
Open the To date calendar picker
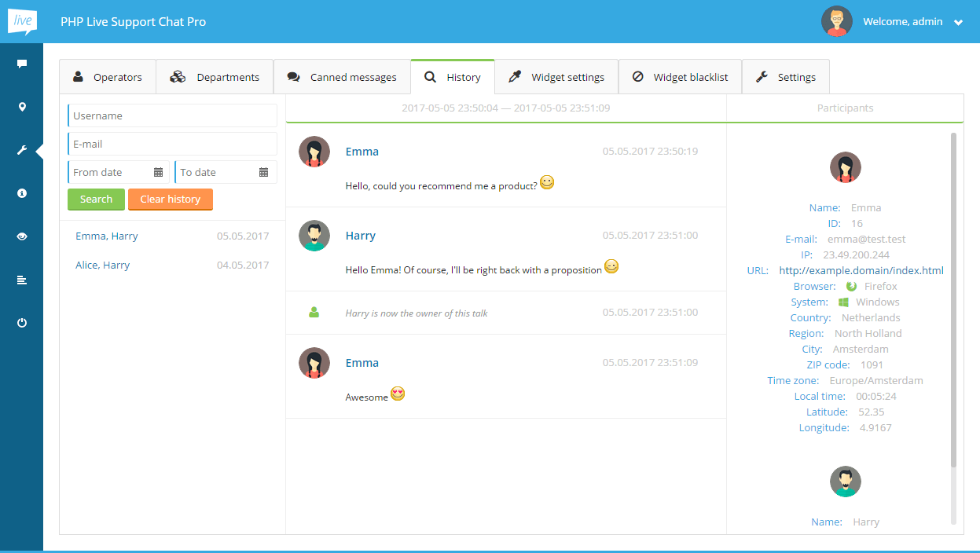pos(263,172)
